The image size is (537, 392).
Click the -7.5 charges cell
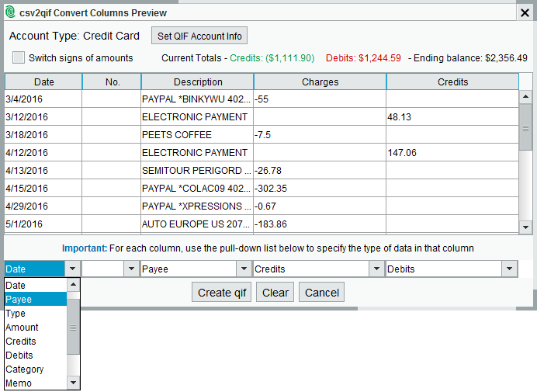[x=320, y=134]
